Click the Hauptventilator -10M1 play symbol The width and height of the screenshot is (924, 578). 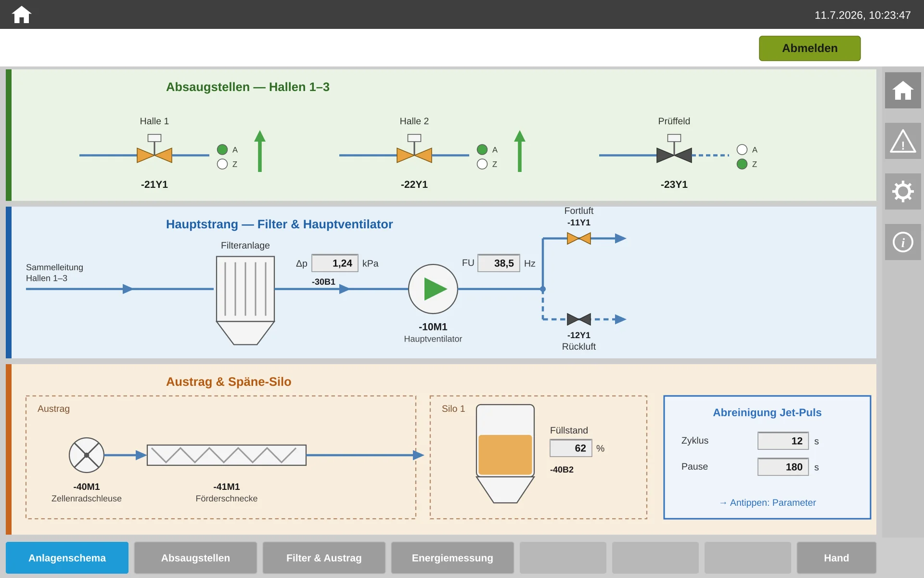pos(433,289)
